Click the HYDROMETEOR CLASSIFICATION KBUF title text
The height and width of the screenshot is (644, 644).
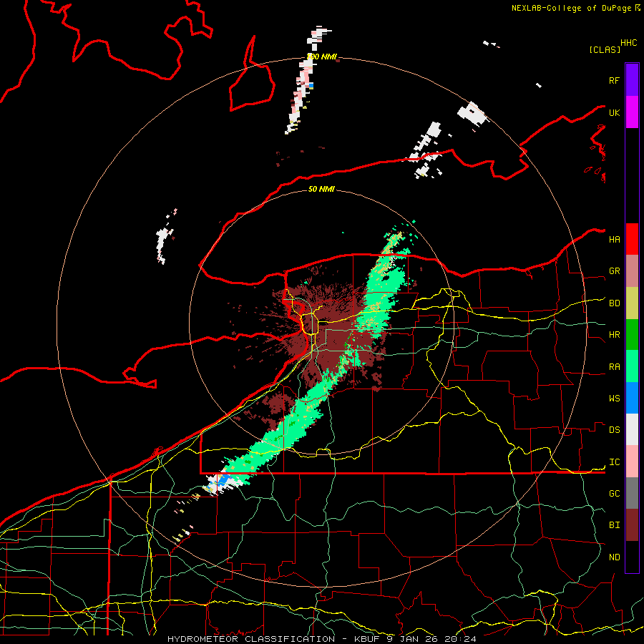click(321, 639)
